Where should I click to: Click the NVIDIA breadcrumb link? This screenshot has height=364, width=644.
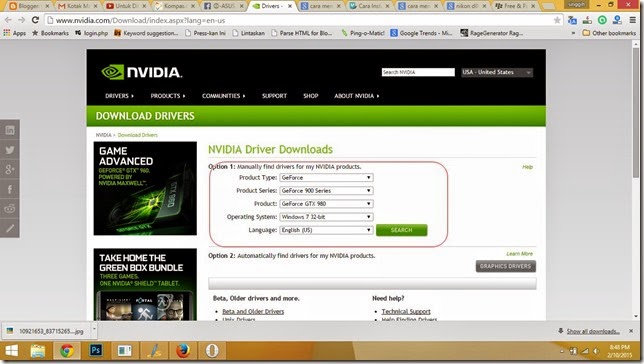104,135
